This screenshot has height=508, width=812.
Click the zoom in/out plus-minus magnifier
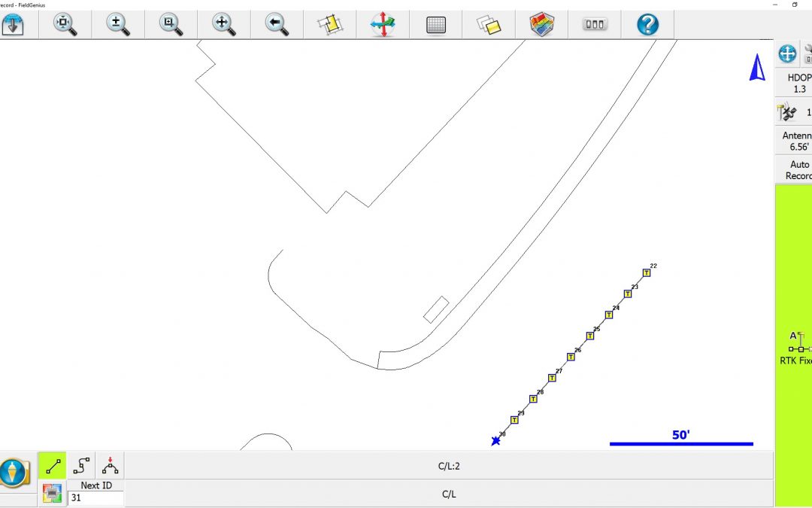[x=117, y=24]
